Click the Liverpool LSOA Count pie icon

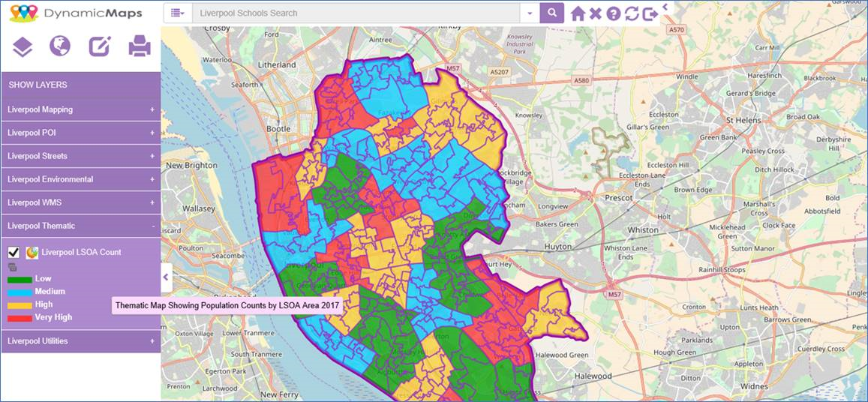click(x=32, y=253)
